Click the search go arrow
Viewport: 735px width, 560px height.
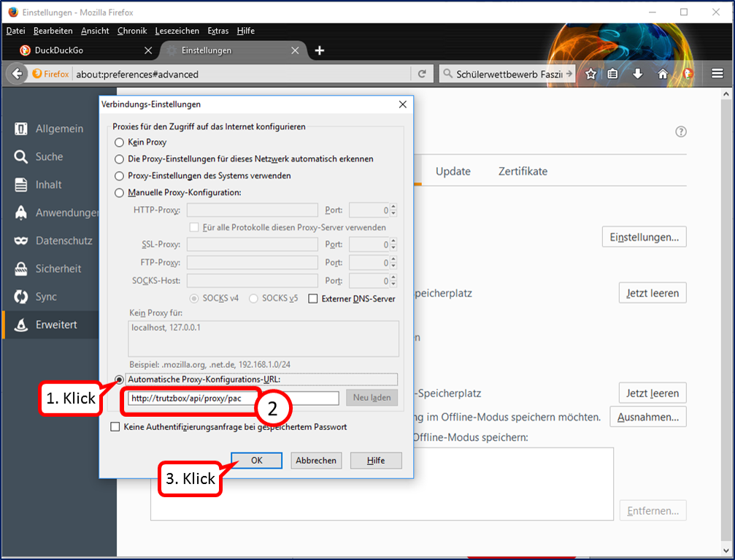[569, 74]
